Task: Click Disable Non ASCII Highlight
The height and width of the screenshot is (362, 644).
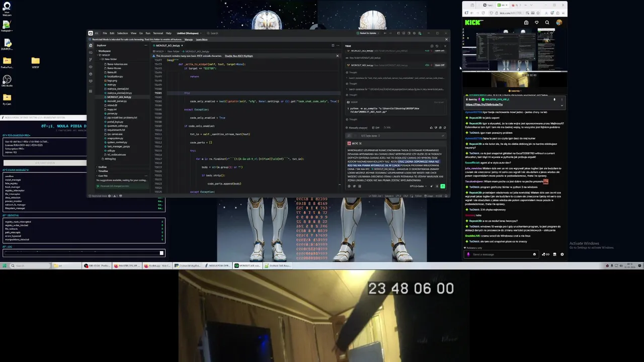Action: click(x=239, y=56)
